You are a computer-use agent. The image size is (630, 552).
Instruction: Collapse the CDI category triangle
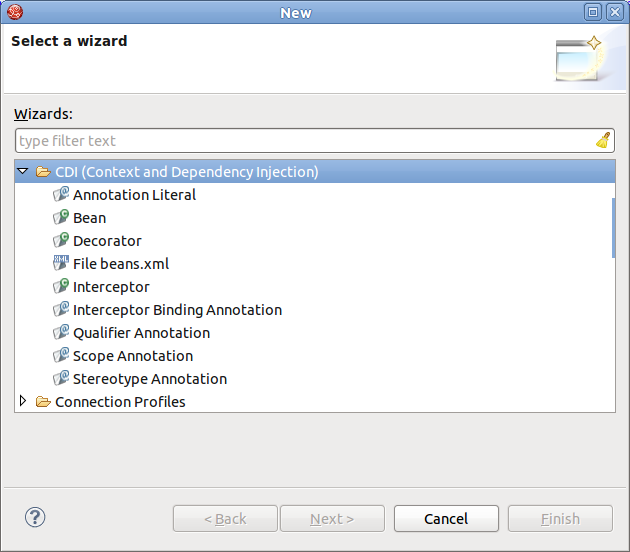[x=23, y=172]
